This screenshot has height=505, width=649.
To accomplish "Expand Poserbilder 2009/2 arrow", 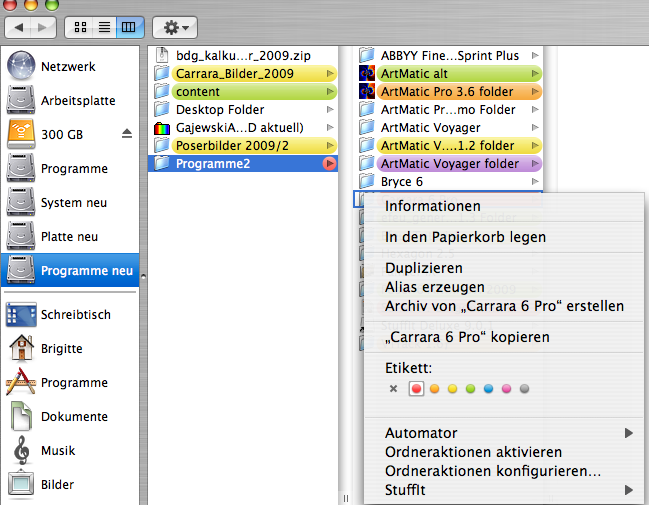I will pyautogui.click(x=330, y=146).
